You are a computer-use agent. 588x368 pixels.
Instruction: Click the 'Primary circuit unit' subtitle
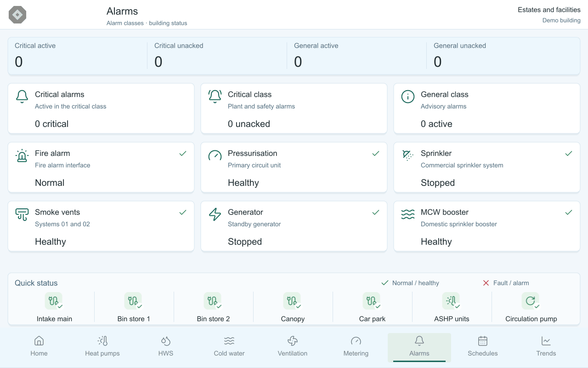[254, 165]
